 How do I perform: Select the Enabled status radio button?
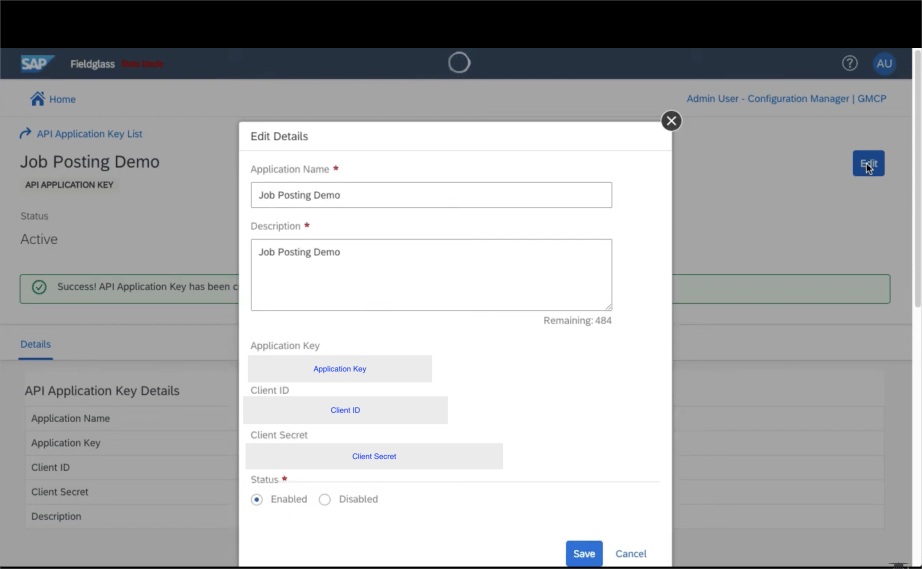[x=256, y=499]
